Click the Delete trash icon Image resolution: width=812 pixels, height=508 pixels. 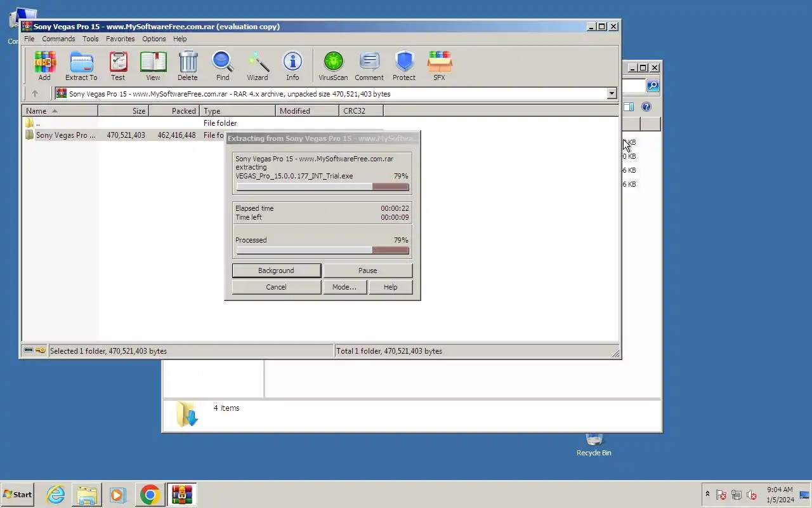(x=188, y=66)
